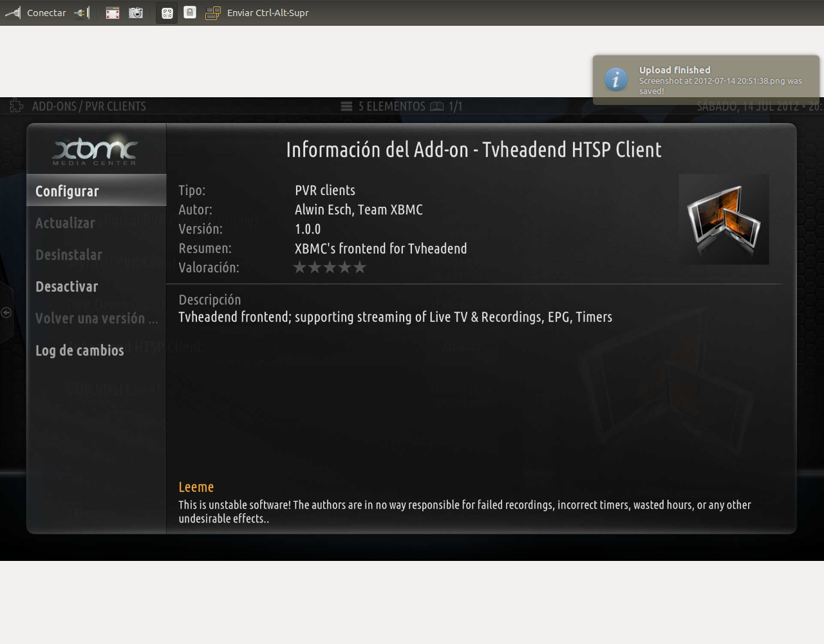Toggle the keyboard grab lock icon
Viewport: 824px width, 644px height.
[x=190, y=12]
